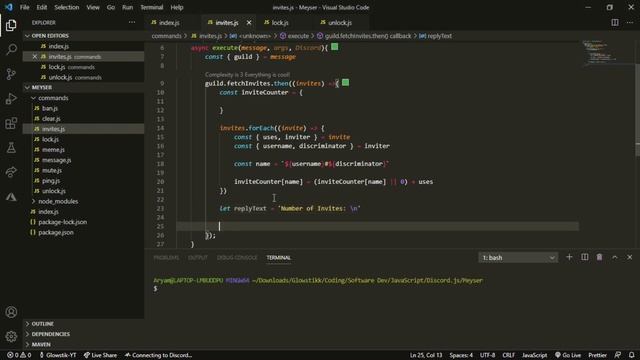Expand the node_modules folder
This screenshot has height=360, width=640.
(83, 201)
